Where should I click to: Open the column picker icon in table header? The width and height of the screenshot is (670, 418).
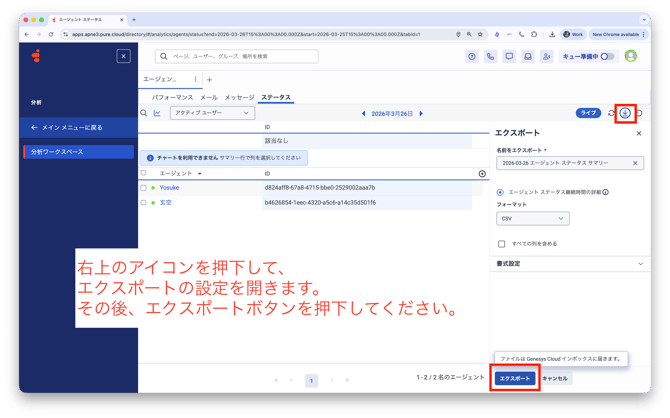click(482, 174)
